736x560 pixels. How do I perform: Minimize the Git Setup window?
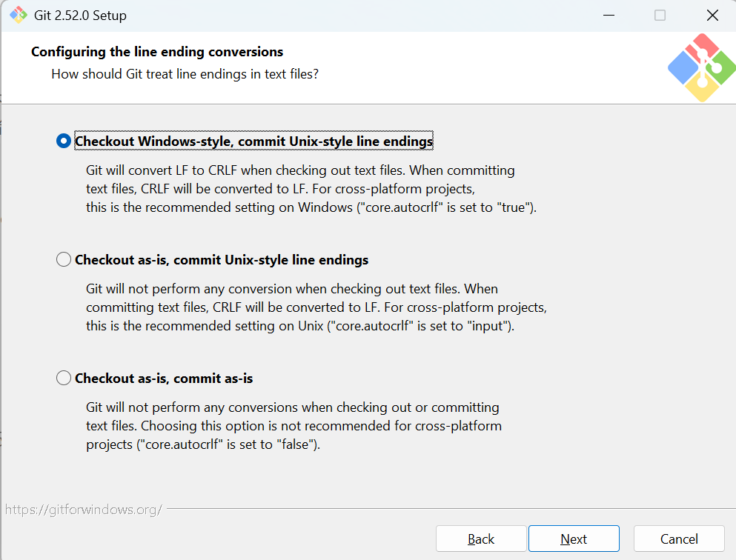point(609,16)
